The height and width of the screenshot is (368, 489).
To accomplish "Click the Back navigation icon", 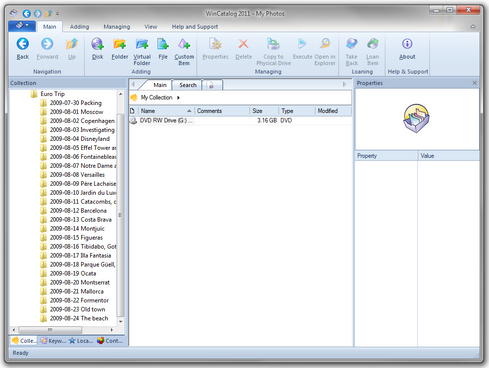I will 23,44.
